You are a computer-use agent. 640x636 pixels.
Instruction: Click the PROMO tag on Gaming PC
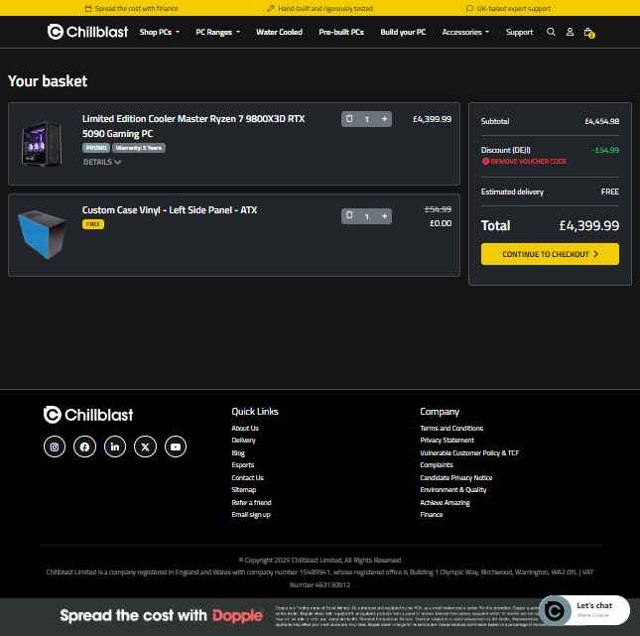point(96,148)
